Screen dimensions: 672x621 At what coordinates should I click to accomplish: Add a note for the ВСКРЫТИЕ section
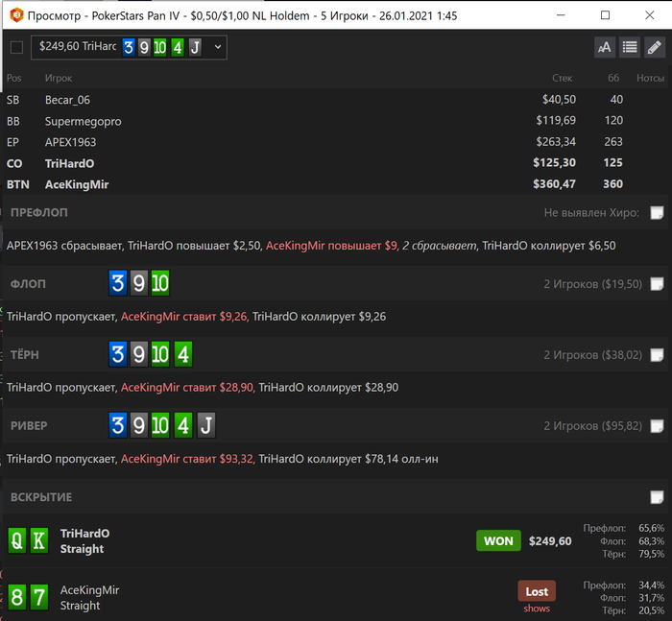(x=657, y=497)
